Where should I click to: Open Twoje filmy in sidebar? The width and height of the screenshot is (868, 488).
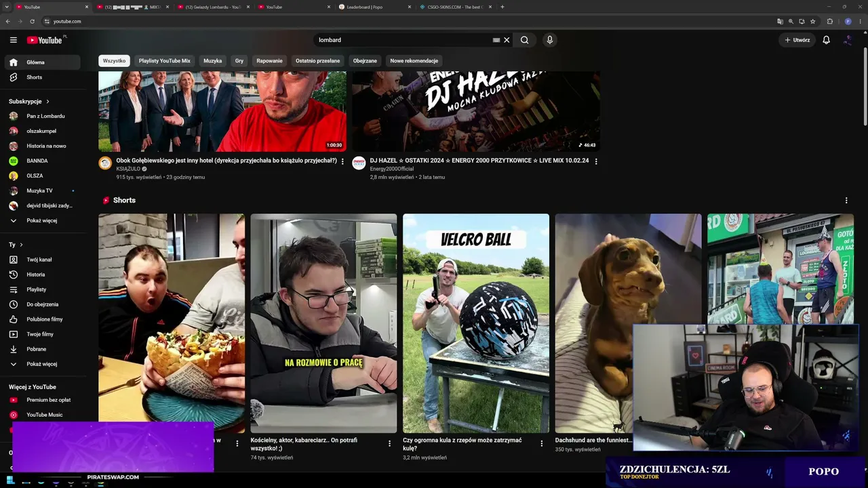click(x=42, y=334)
